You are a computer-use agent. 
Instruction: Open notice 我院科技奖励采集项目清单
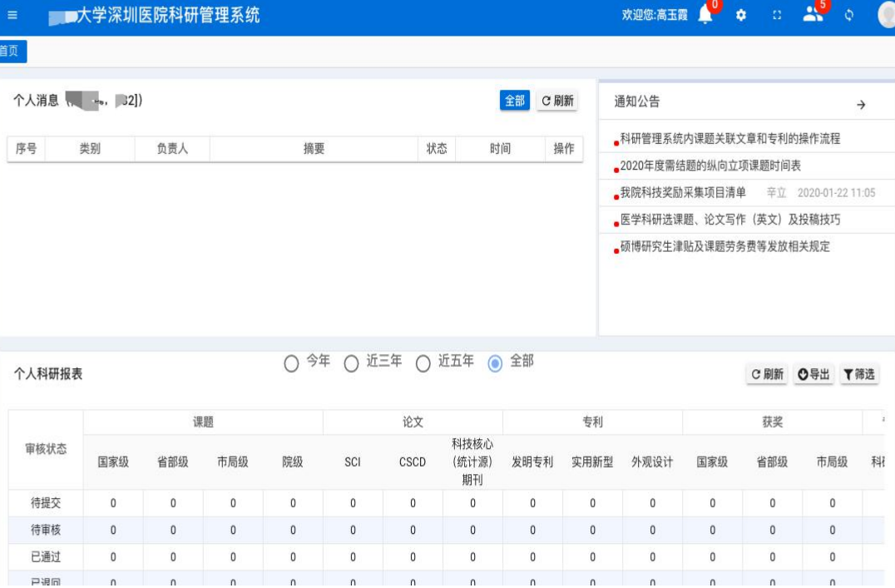point(683,193)
